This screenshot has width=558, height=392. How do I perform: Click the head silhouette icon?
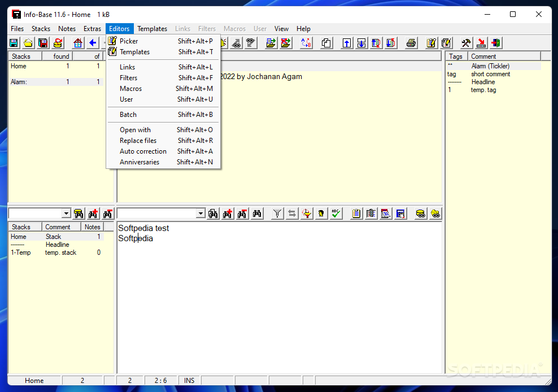[321, 214]
